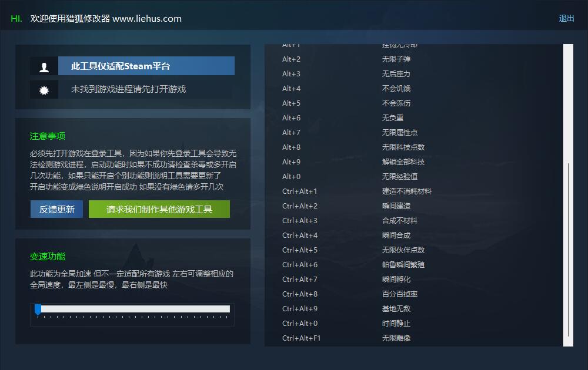Click the title 欢迎使用猎狐修改器 www.liehus.com
Viewport: 588px width, 370px height.
tap(106, 18)
